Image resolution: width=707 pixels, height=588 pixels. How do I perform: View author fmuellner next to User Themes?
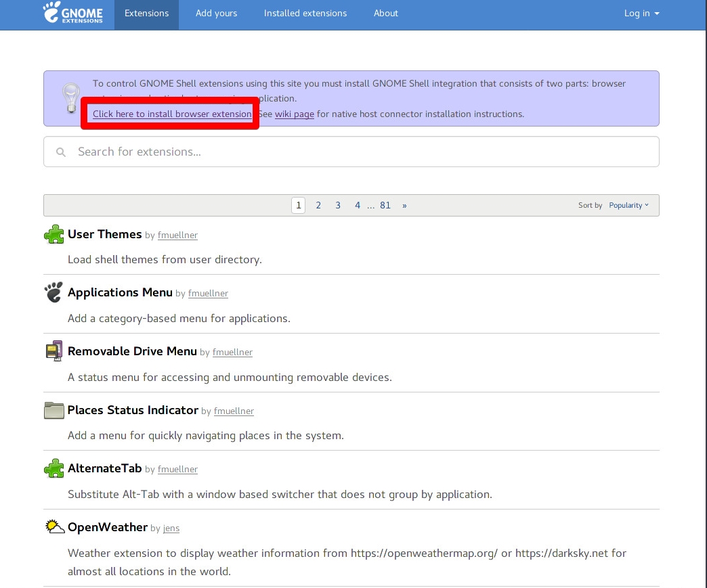pyautogui.click(x=177, y=235)
